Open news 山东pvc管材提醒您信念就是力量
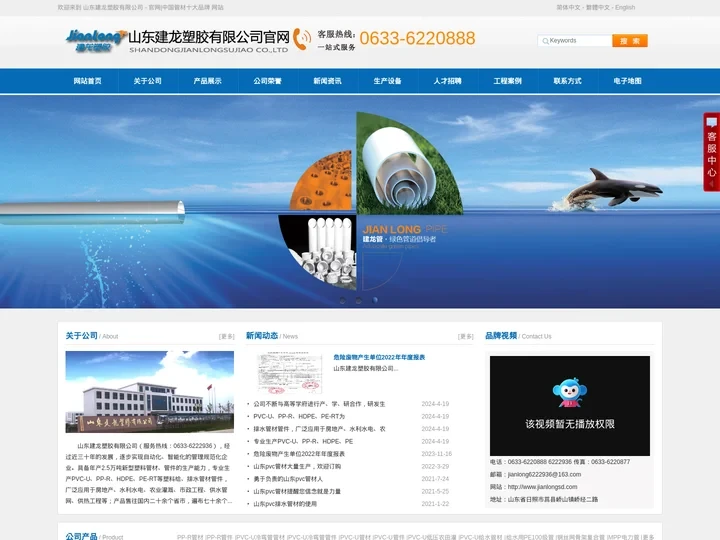The width and height of the screenshot is (720, 540). coord(297,491)
